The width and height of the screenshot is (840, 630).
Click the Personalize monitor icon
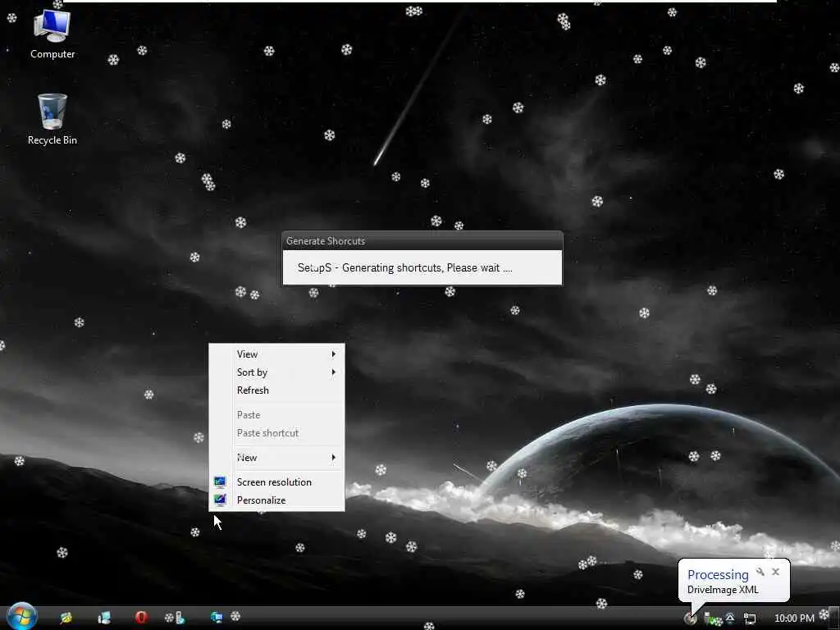220,500
